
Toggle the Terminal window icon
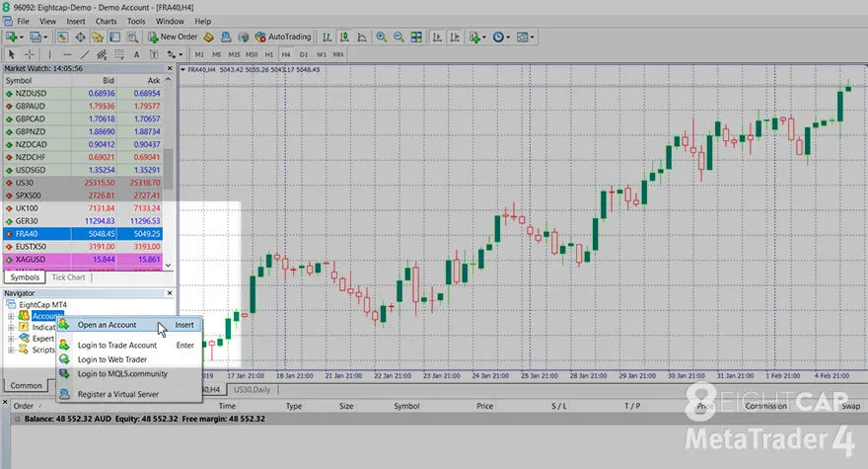click(114, 38)
